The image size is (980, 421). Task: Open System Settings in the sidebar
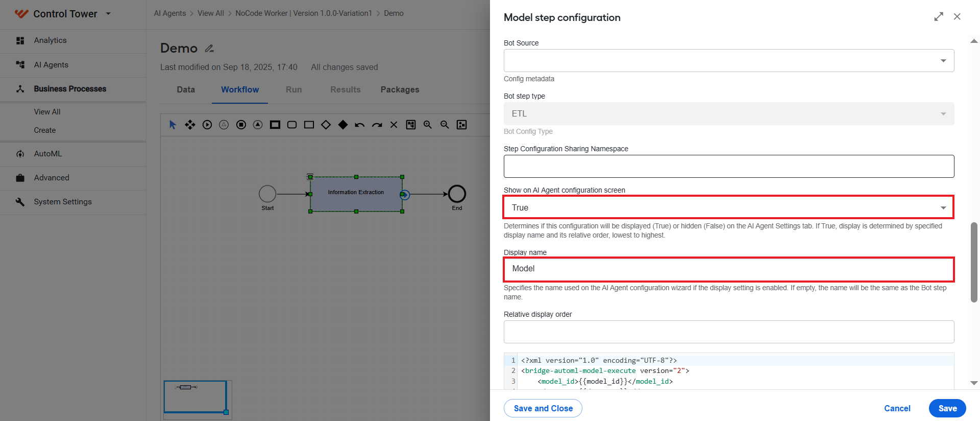click(x=73, y=202)
